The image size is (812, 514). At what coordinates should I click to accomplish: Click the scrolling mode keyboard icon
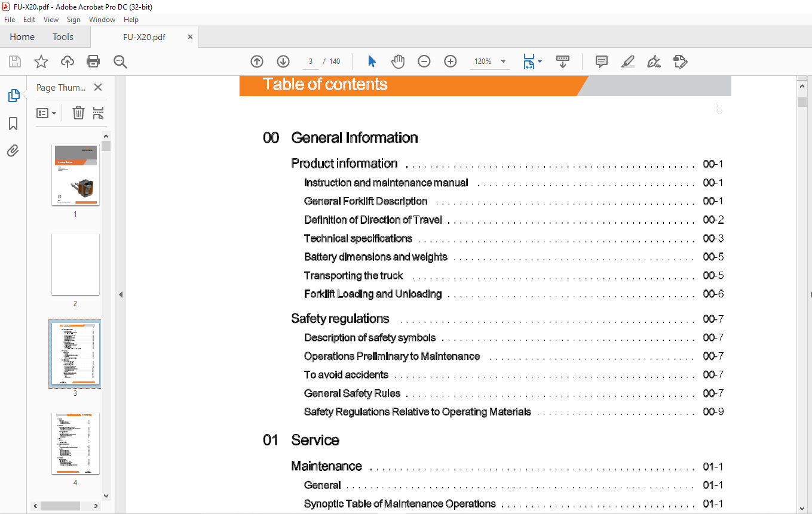pyautogui.click(x=563, y=61)
